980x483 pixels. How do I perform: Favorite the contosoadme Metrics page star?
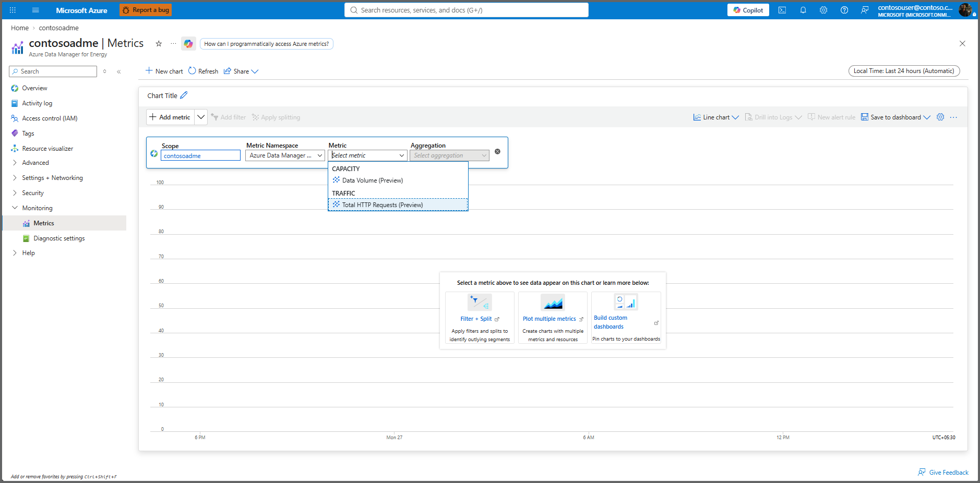[159, 43]
